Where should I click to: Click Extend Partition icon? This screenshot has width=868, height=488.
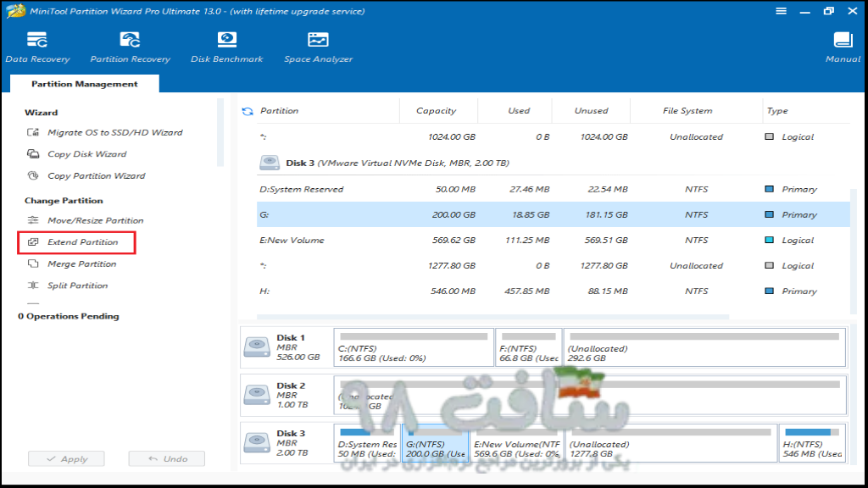(33, 241)
